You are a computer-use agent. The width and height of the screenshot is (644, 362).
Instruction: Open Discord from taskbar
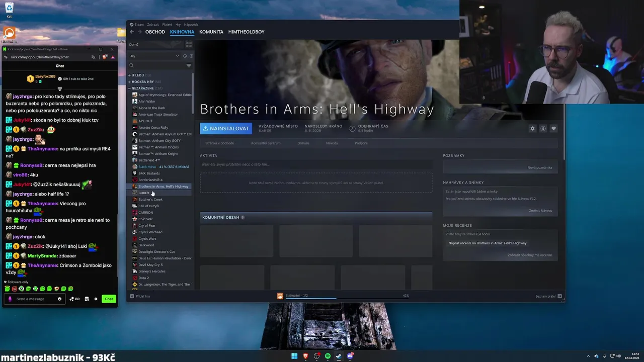350,356
